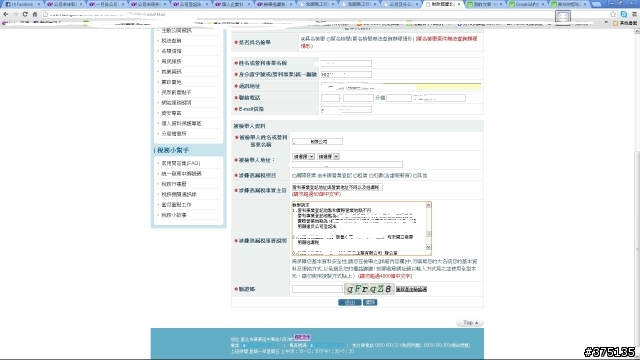The image size is (640, 360).
Task: Choose the 漏開發票 tax item radio
Action: [294, 176]
